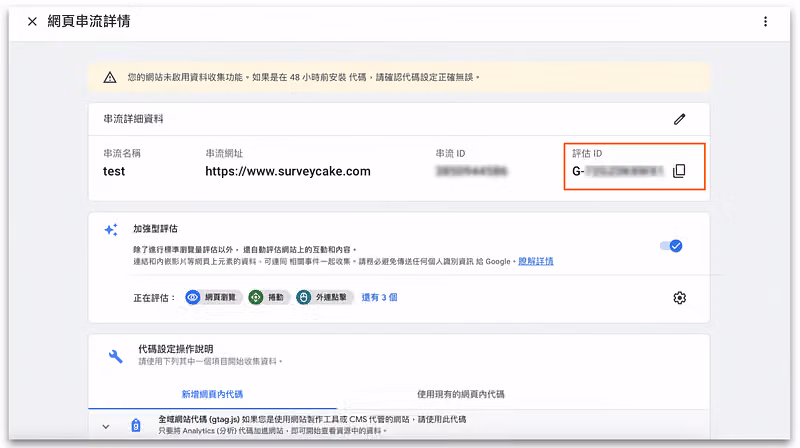The width and height of the screenshot is (800, 448).
Task: Click the 網頁瀏覽 page views chip
Action: [x=213, y=297]
